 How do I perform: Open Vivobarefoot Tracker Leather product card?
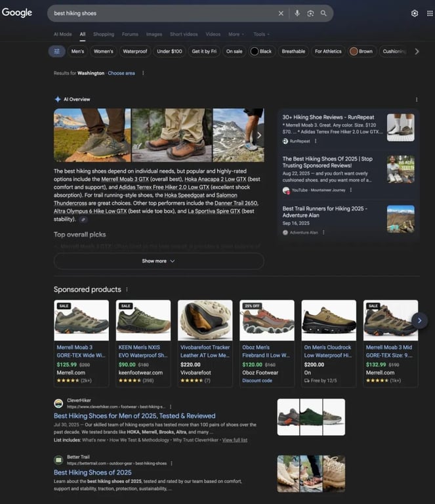click(205, 343)
